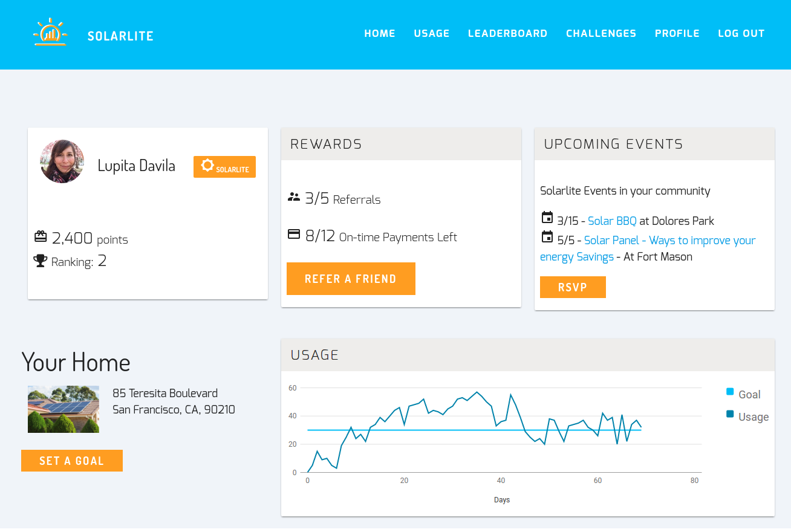Open the PROFILE menu item

coord(677,34)
